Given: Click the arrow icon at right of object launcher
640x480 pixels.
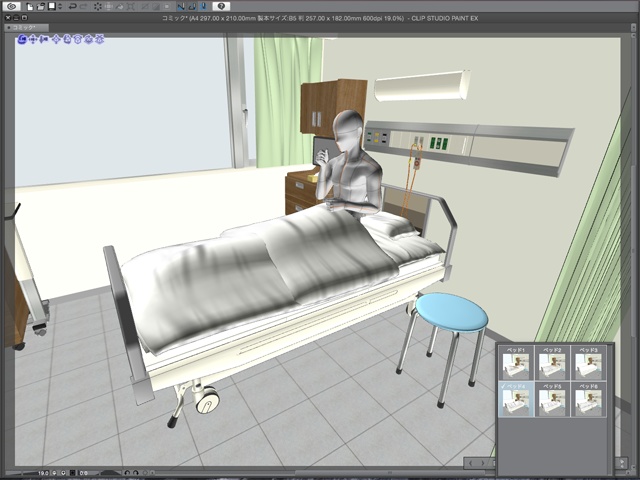Looking at the screenshot, I should 621,463.
